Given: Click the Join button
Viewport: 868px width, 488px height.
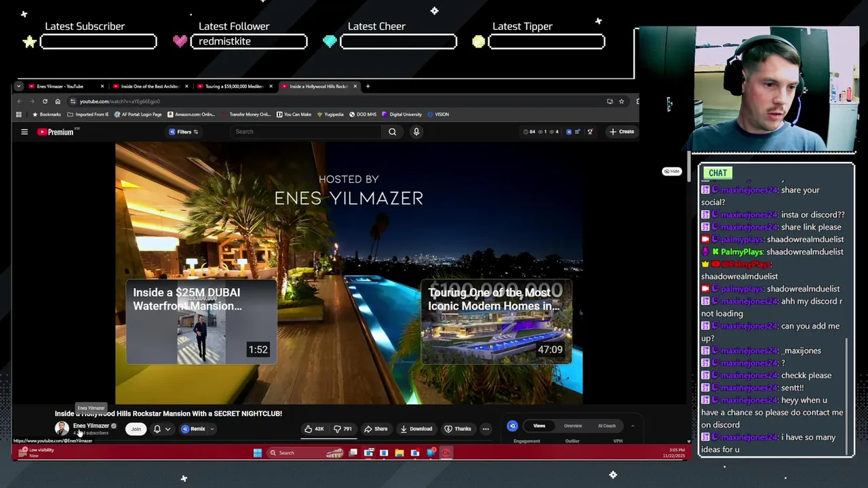Looking at the screenshot, I should [x=136, y=428].
